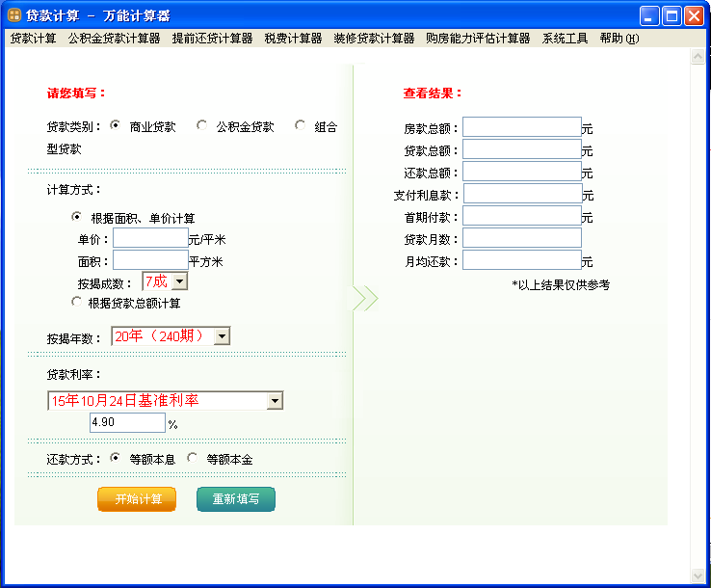This screenshot has height=588, width=711.
Task: Open the 按揭年数 dropdown (20年 240期)
Action: point(222,335)
